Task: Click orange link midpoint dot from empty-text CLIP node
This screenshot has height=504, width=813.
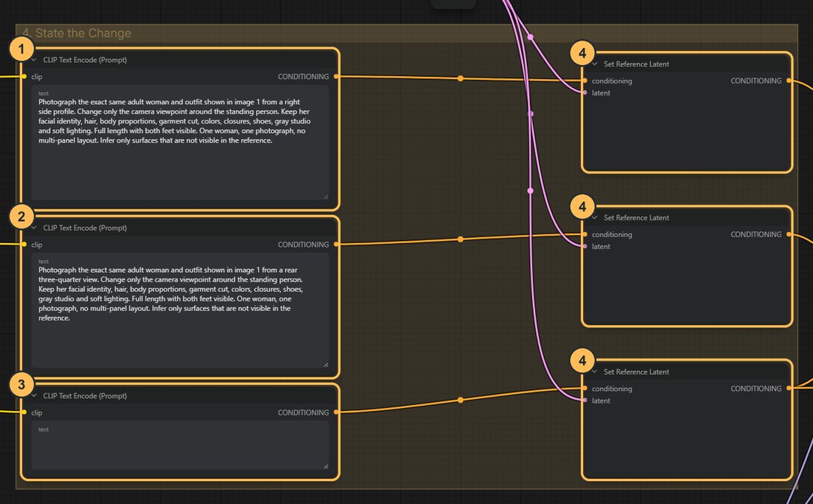Action: (x=460, y=401)
